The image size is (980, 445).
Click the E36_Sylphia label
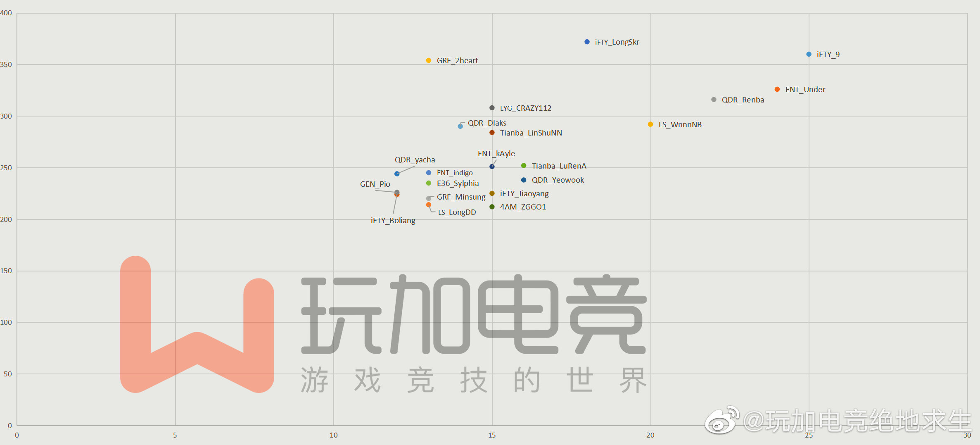click(458, 183)
